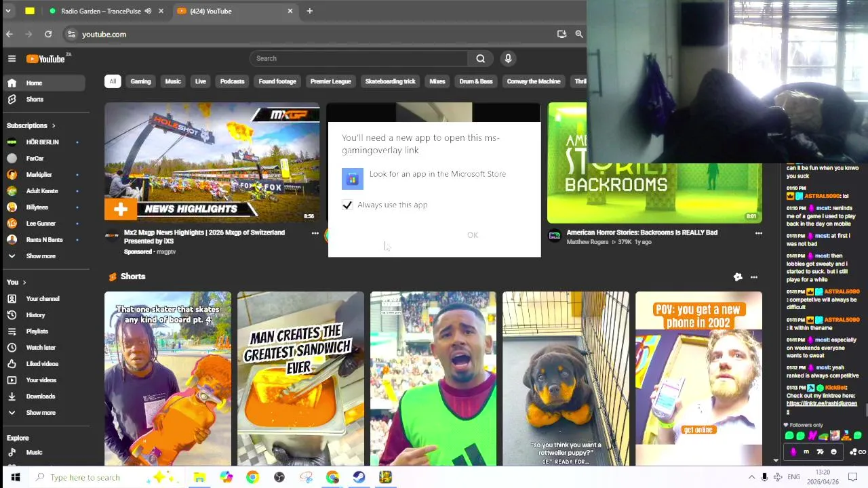Screen dimensions: 868x488
Task: Expand Show more under Downloads
Action: (44, 412)
